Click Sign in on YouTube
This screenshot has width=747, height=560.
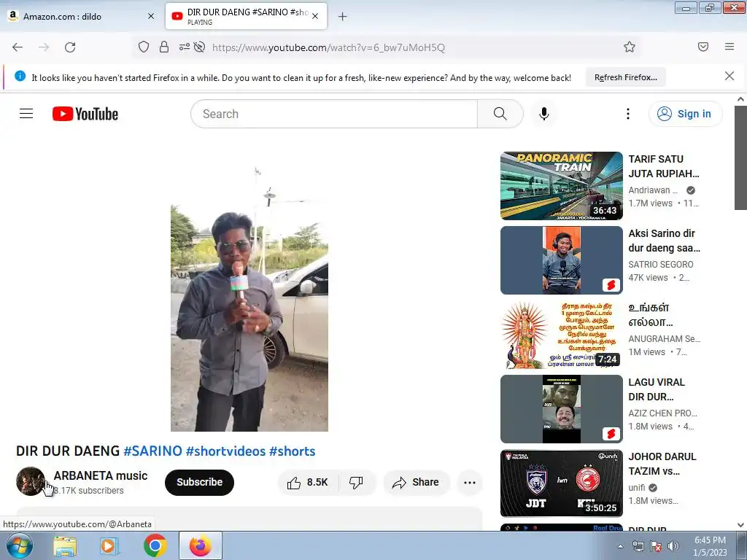(686, 114)
